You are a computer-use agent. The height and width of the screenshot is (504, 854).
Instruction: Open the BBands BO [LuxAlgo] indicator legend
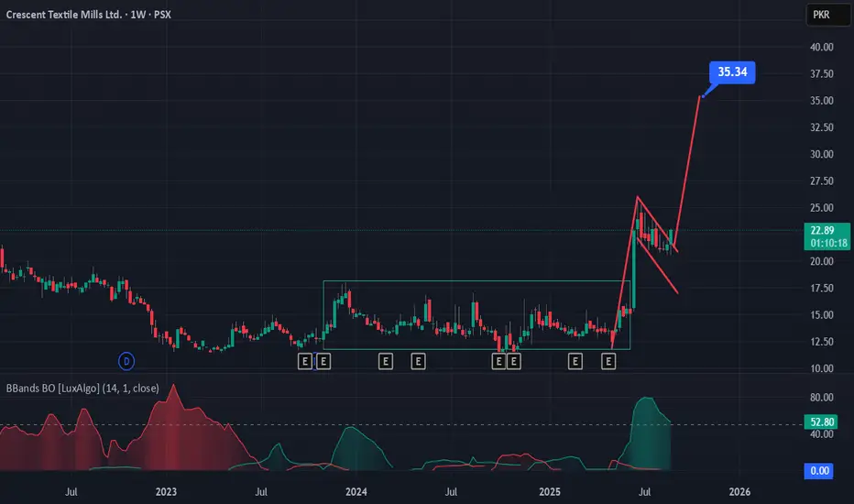click(82, 389)
